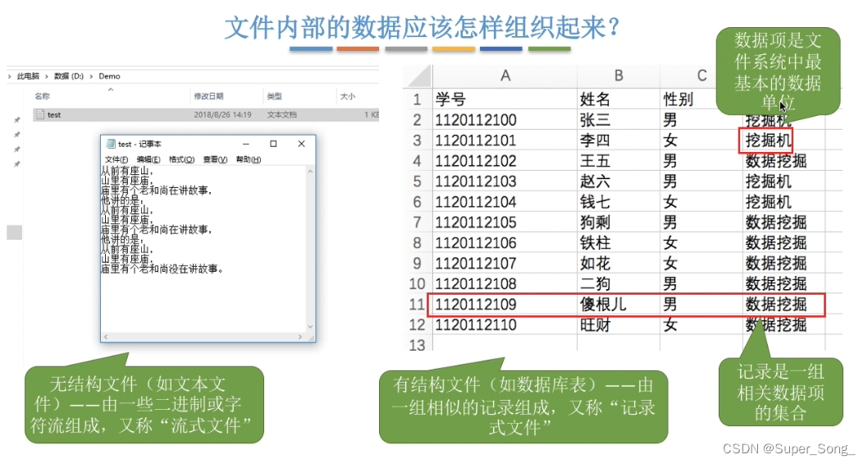Image resolution: width=868 pixels, height=464 pixels.
Task: Click the name cell 张三
Action: coord(619,120)
